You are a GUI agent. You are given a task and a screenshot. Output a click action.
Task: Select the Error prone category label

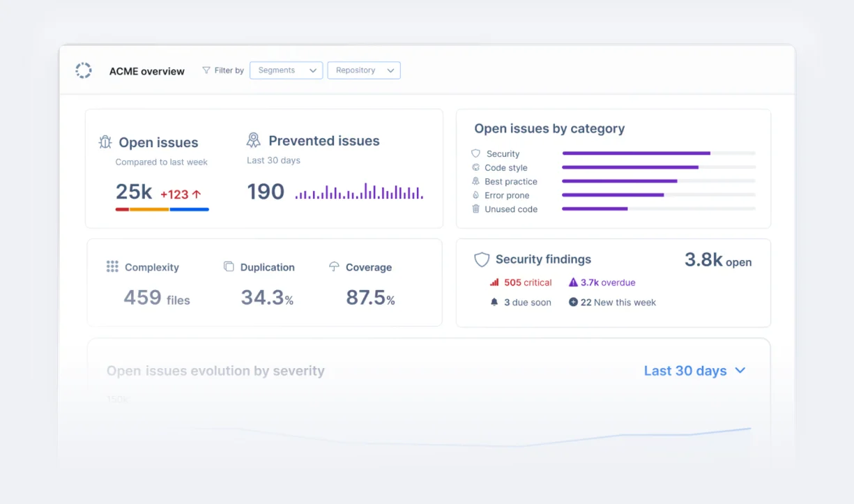click(507, 196)
